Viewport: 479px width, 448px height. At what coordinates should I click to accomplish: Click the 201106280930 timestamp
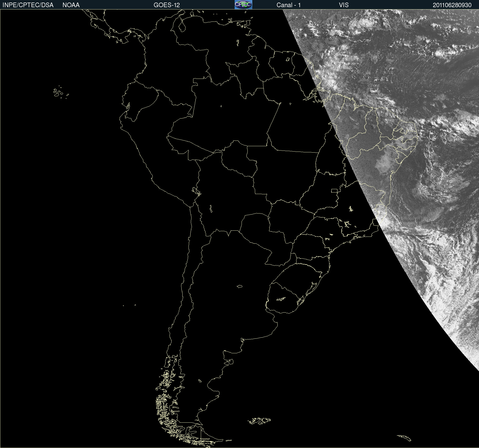point(452,5)
